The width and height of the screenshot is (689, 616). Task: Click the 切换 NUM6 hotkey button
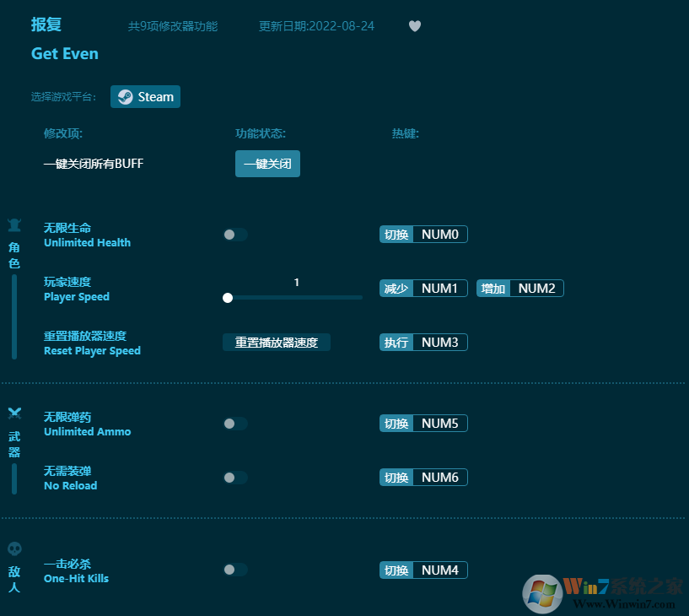[423, 478]
